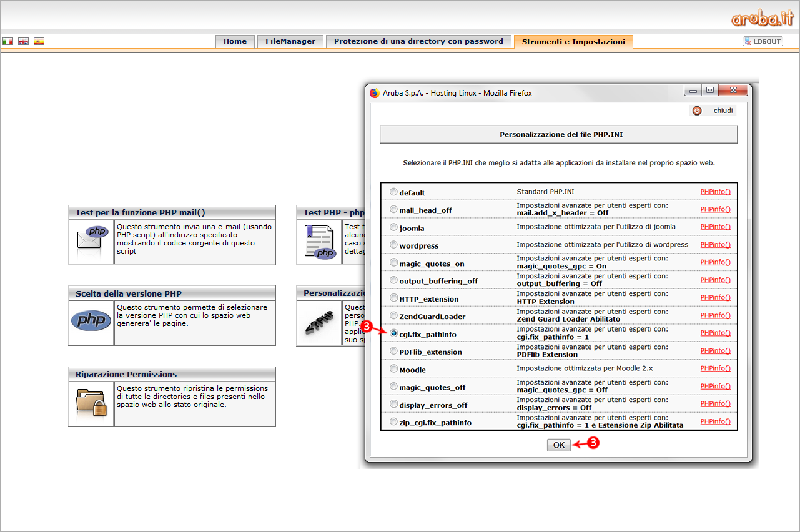Viewport: 800px width, 532px height.
Task: Open PHPinfo() link for joomla row
Action: point(715,227)
